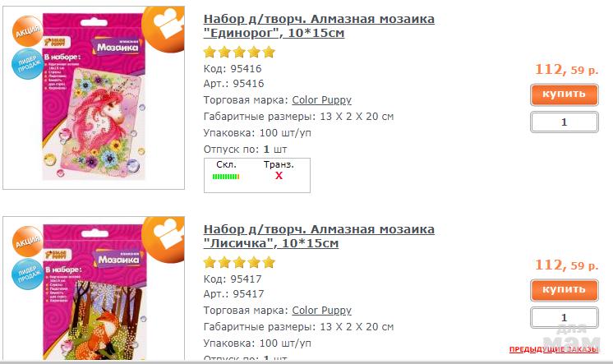Open the Color Puppy brand link for item 95416
Image resolution: width=613 pixels, height=364 pixels.
[322, 100]
